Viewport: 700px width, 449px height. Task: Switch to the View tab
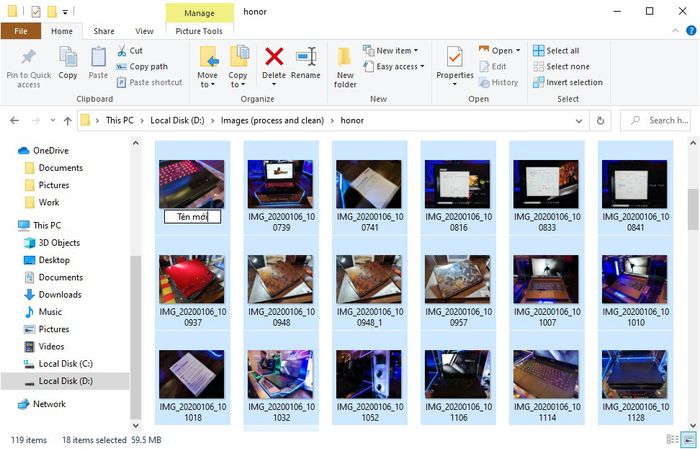(x=144, y=31)
